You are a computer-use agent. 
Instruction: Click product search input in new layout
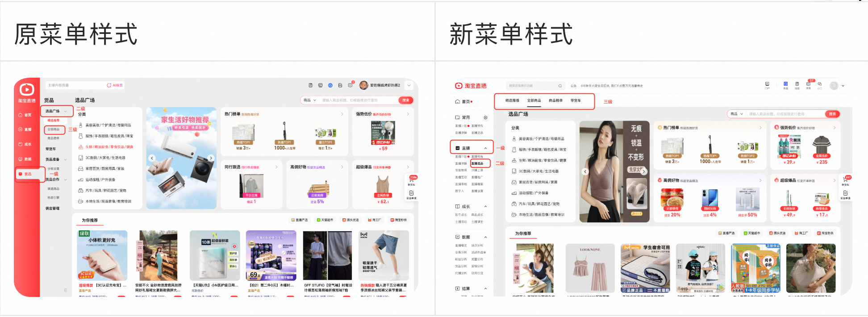[x=785, y=114]
